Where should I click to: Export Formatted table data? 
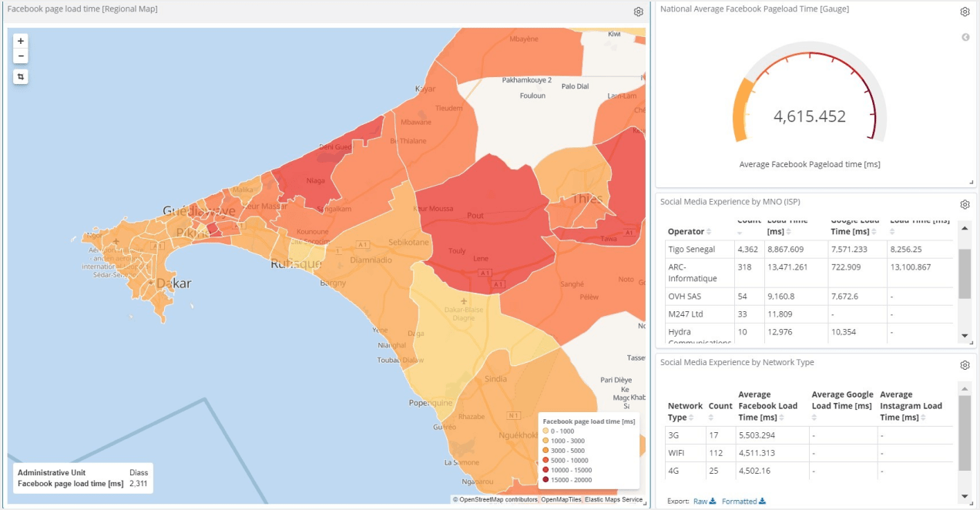743,502
